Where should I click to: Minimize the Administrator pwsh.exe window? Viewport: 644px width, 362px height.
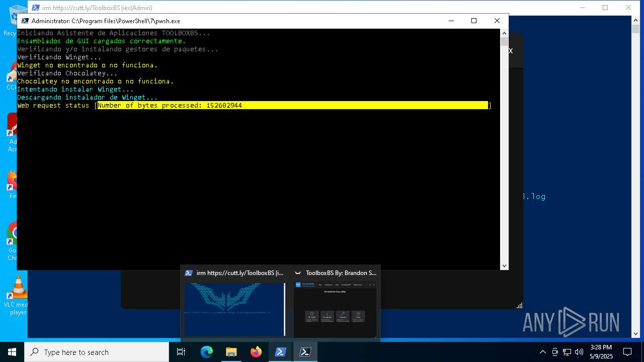(x=451, y=21)
